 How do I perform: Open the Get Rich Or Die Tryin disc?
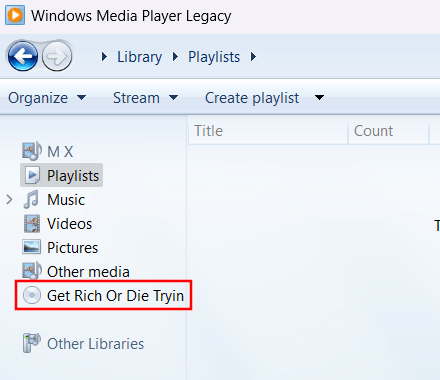click(x=115, y=296)
